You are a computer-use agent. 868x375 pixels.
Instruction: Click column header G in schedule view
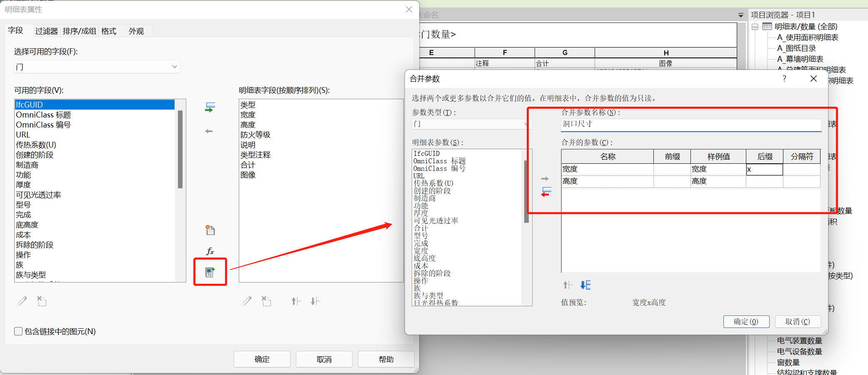565,52
